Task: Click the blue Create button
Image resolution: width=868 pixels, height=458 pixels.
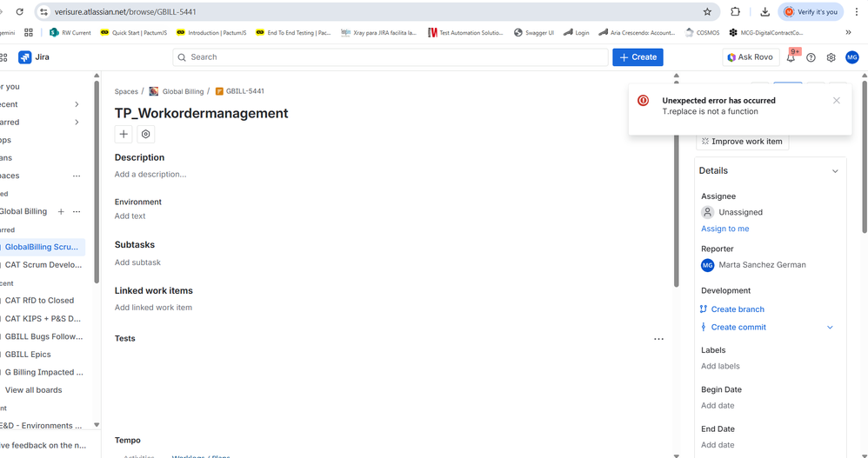Action: tap(638, 57)
